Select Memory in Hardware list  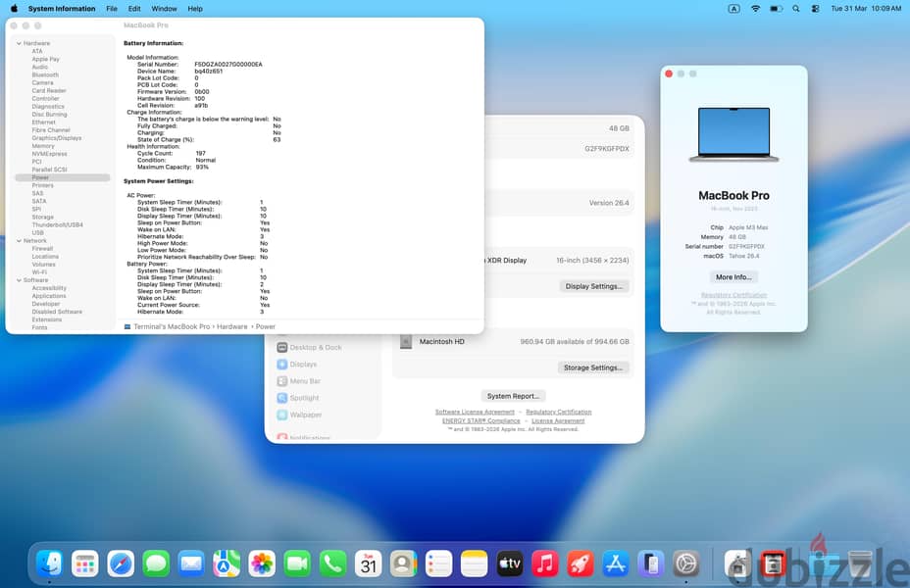click(x=43, y=146)
